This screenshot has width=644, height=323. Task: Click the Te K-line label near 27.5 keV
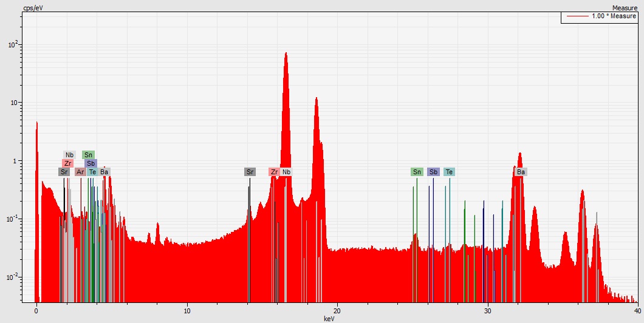pyautogui.click(x=450, y=172)
